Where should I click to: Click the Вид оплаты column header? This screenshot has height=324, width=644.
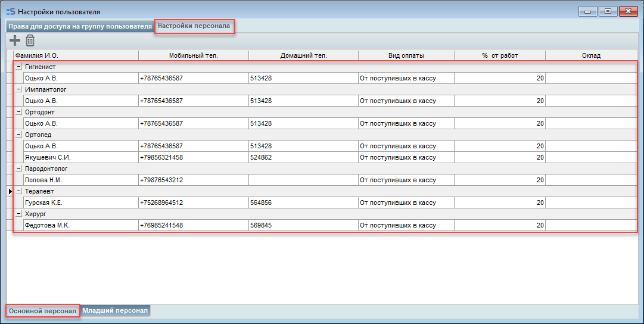point(406,55)
